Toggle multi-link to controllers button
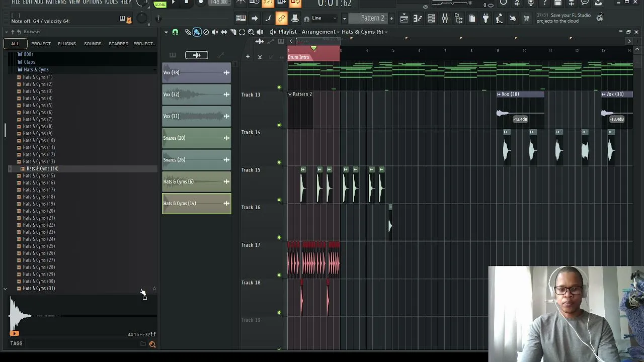Screen dimensions: 644x362 [x=281, y=19]
